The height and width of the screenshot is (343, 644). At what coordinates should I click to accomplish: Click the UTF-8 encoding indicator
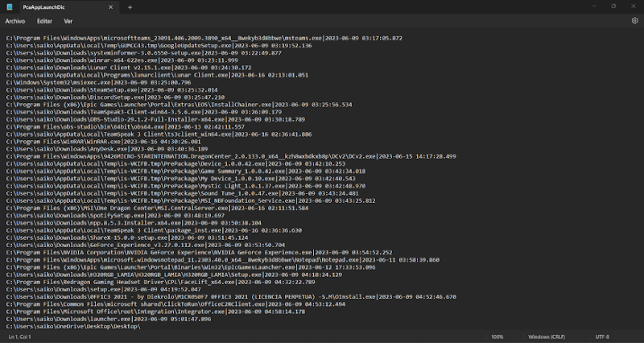pyautogui.click(x=602, y=337)
